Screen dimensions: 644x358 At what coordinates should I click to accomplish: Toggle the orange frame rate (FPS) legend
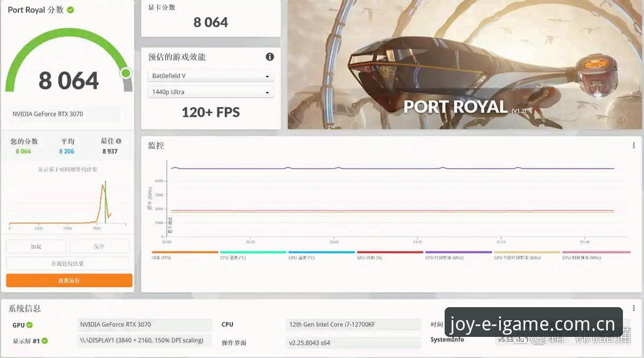(184, 255)
